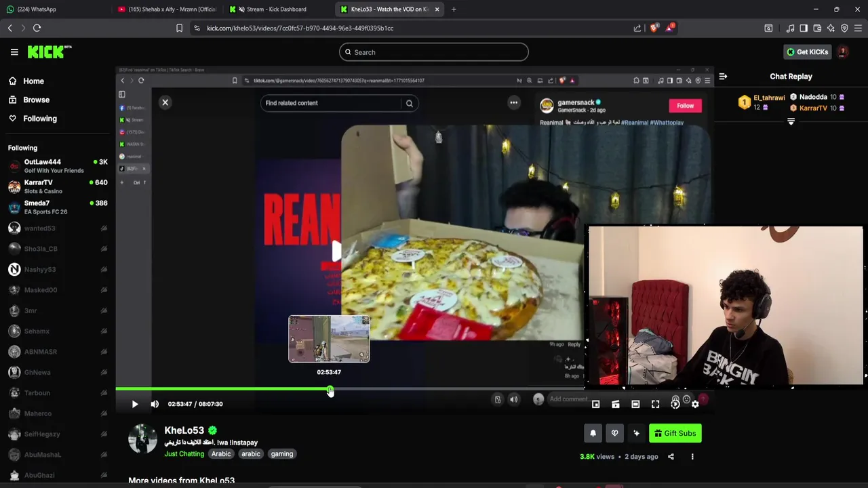Open Brave Rewards icon
Viewport: 868px width, 488px height.
tap(670, 28)
